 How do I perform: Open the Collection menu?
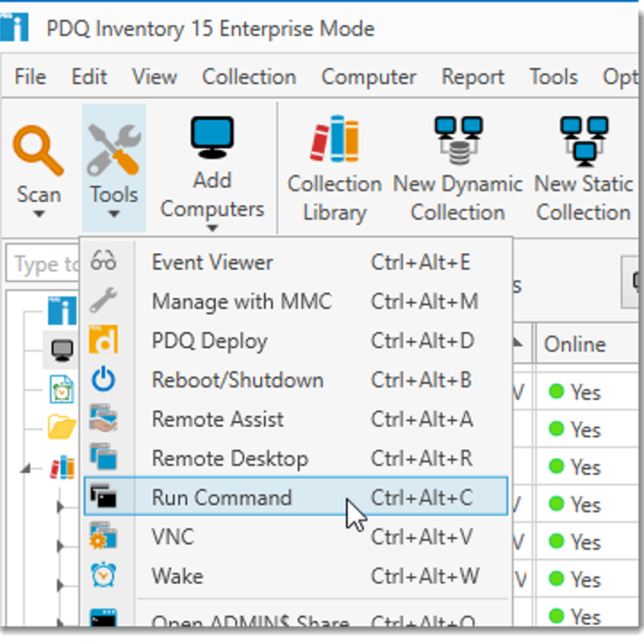[249, 77]
